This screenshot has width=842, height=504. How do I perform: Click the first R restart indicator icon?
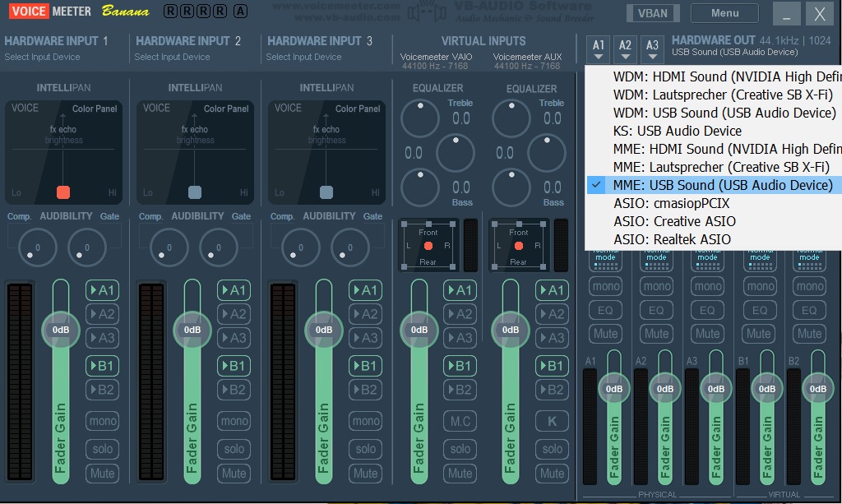(x=170, y=11)
